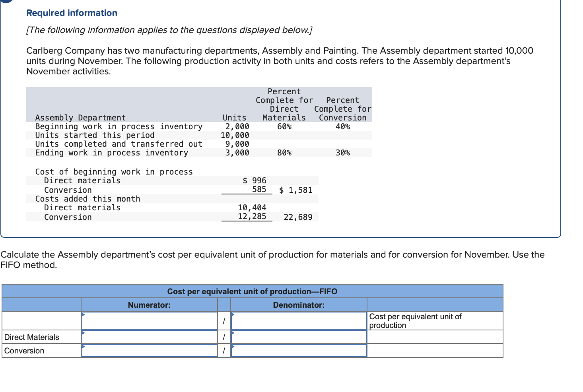Click 'Beginning work in process inventory' row
The width and height of the screenshot is (583, 392).
point(199,126)
